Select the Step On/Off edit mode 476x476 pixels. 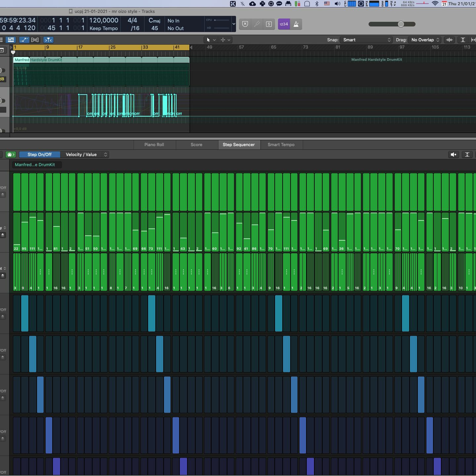coord(39,155)
